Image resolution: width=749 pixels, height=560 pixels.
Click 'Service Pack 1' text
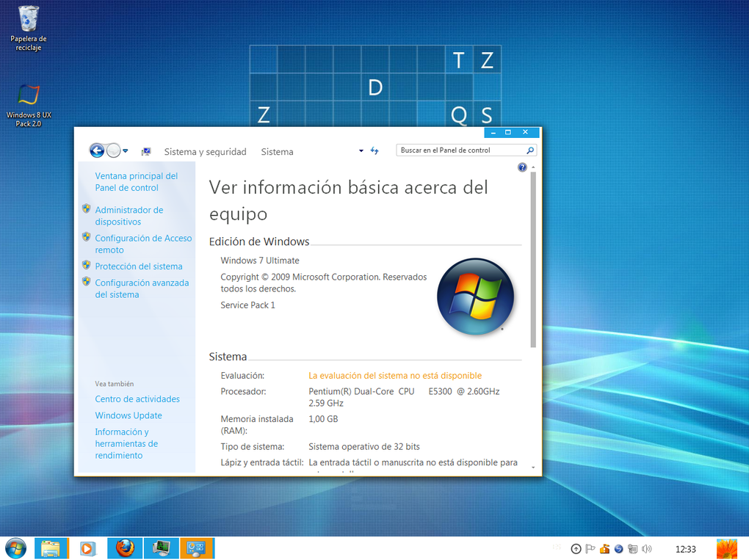pyautogui.click(x=248, y=305)
